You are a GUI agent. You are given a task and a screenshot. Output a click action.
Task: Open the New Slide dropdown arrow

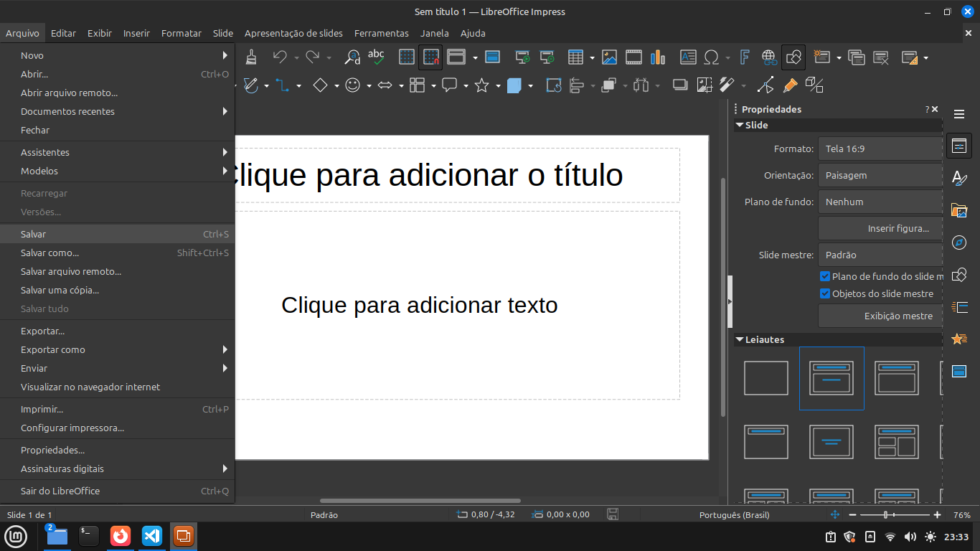(839, 57)
